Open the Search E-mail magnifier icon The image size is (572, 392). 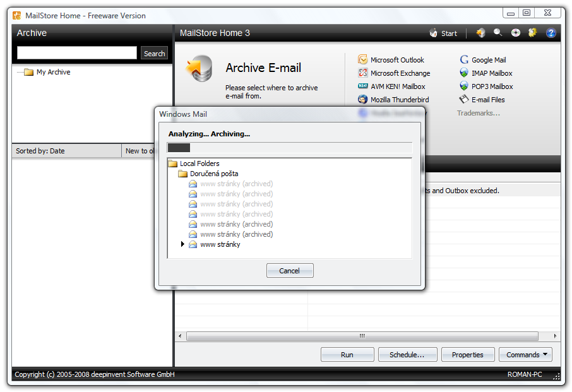498,33
